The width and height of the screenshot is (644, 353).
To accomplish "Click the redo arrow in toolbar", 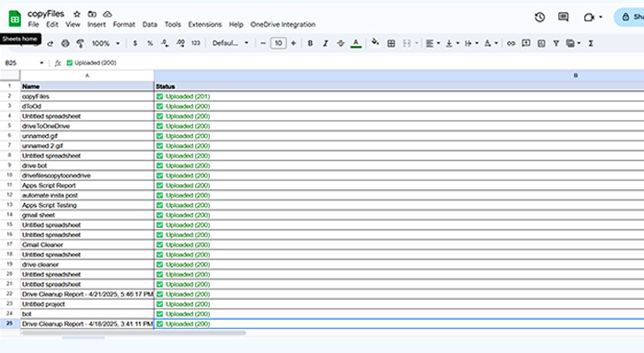I will [50, 43].
